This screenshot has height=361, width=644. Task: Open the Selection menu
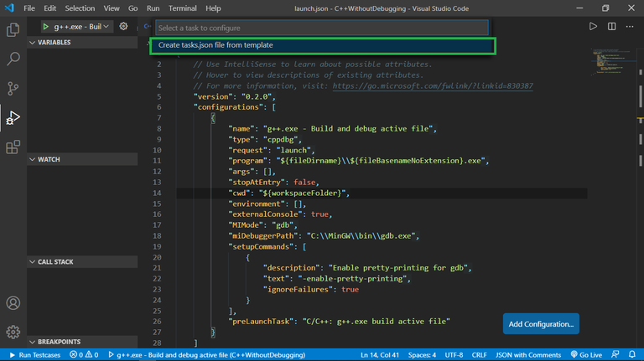tap(81, 8)
